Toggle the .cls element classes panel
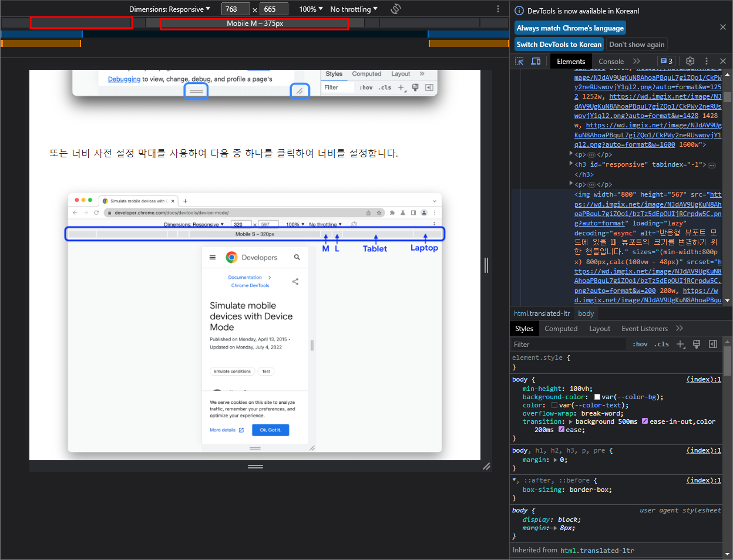Screen dimensions: 733x560 coord(662,345)
